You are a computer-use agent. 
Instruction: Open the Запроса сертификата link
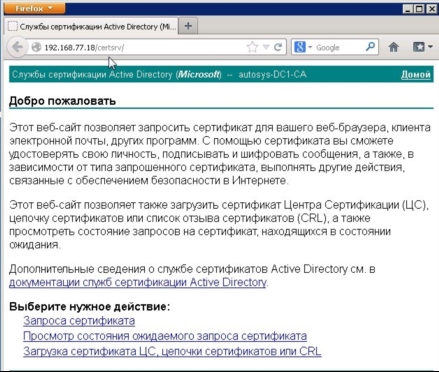(79, 320)
